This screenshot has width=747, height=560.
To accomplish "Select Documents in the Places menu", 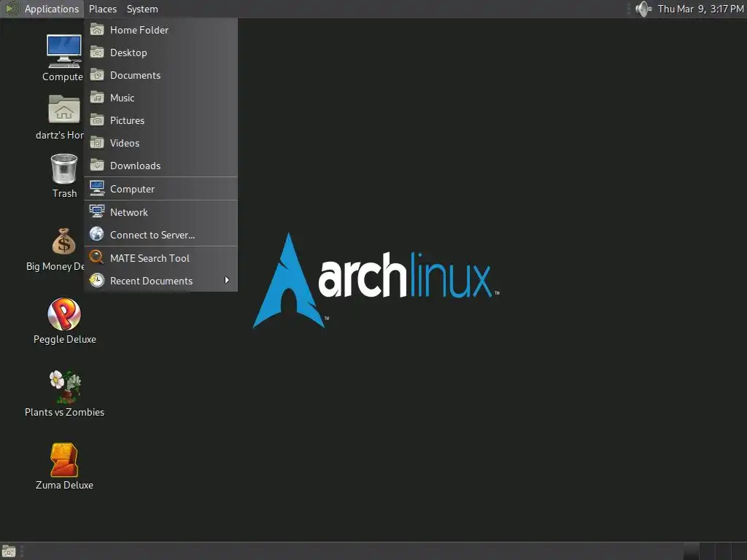I will [x=161, y=75].
